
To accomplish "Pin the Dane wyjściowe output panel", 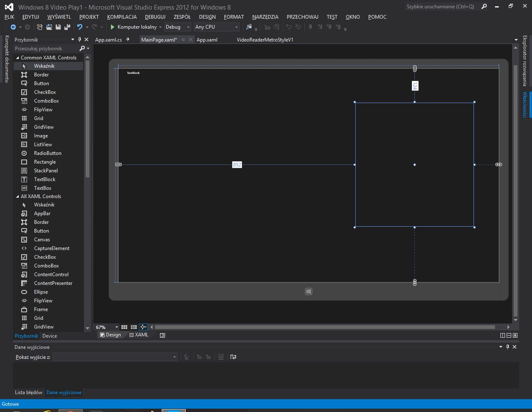I will coord(508,347).
